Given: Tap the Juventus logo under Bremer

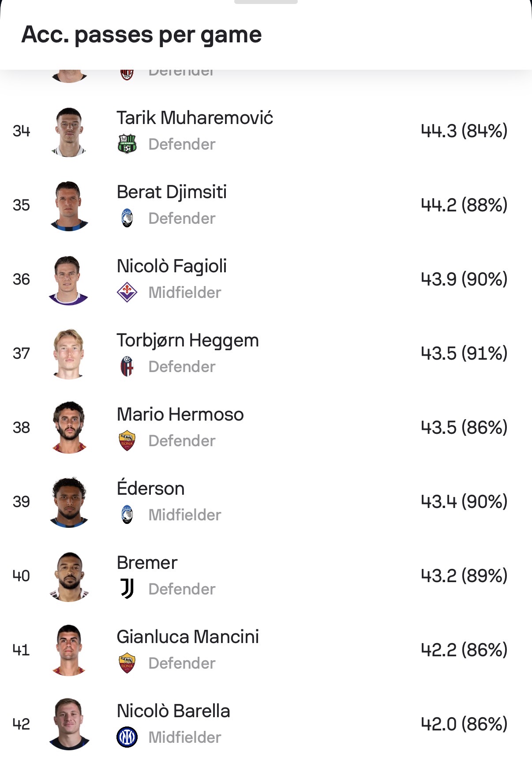Looking at the screenshot, I should click(127, 589).
